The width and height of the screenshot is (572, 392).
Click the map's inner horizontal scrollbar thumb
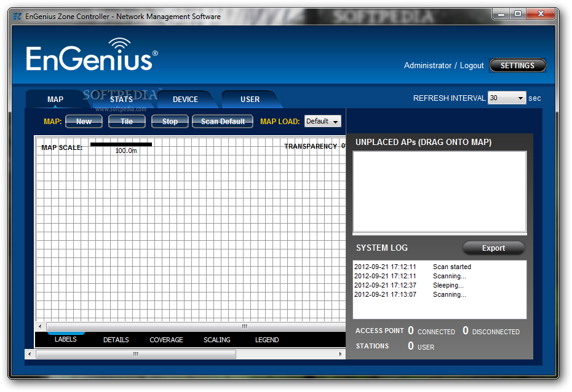(197, 326)
